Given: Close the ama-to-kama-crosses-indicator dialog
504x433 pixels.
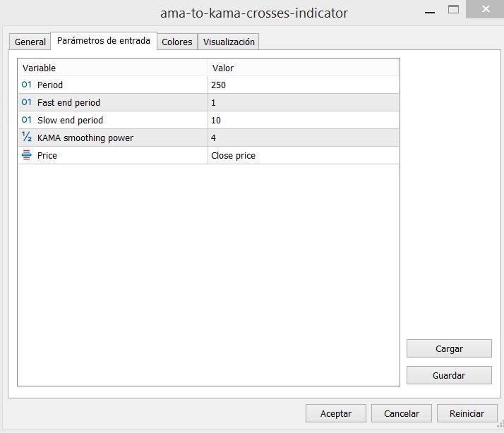Looking at the screenshot, I should (485, 9).
